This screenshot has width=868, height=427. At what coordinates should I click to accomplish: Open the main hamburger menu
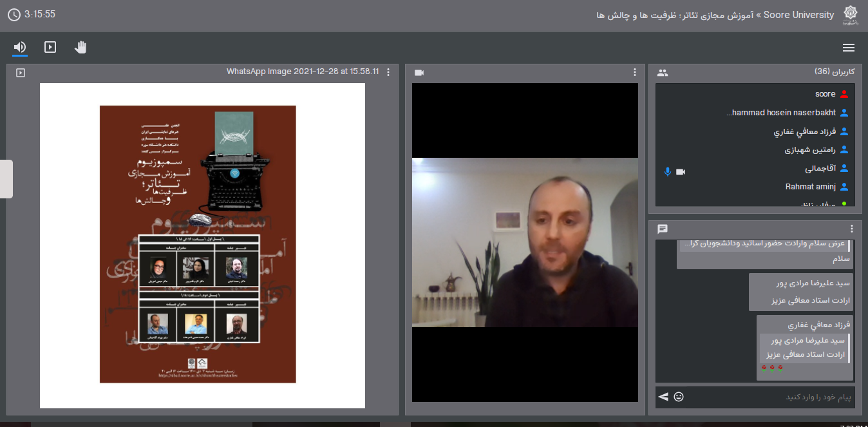849,48
